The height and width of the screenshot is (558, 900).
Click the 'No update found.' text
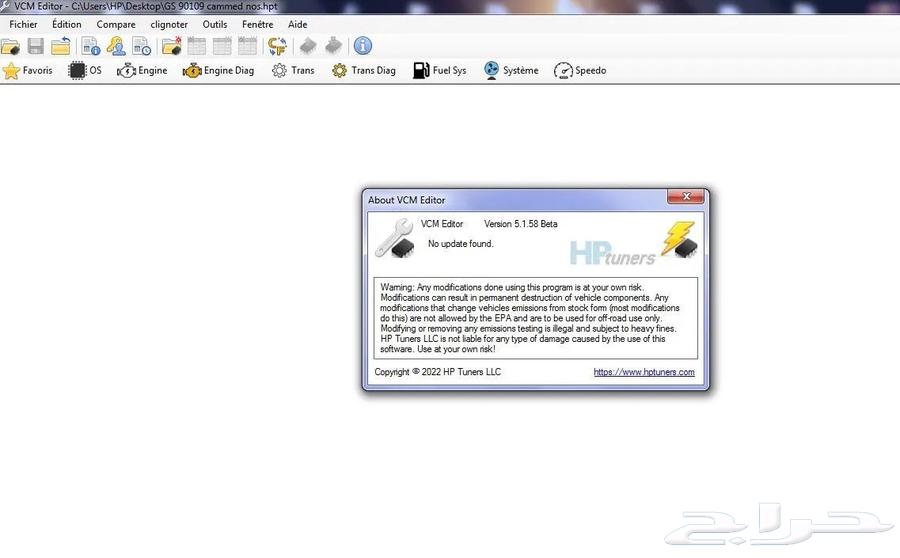click(460, 244)
